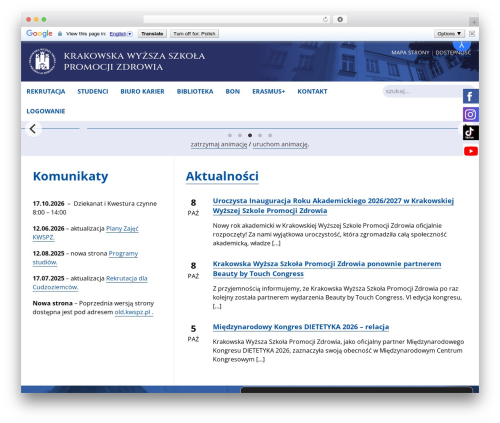Select the first slider dot
This screenshot has width=500, height=423.
pos(230,135)
